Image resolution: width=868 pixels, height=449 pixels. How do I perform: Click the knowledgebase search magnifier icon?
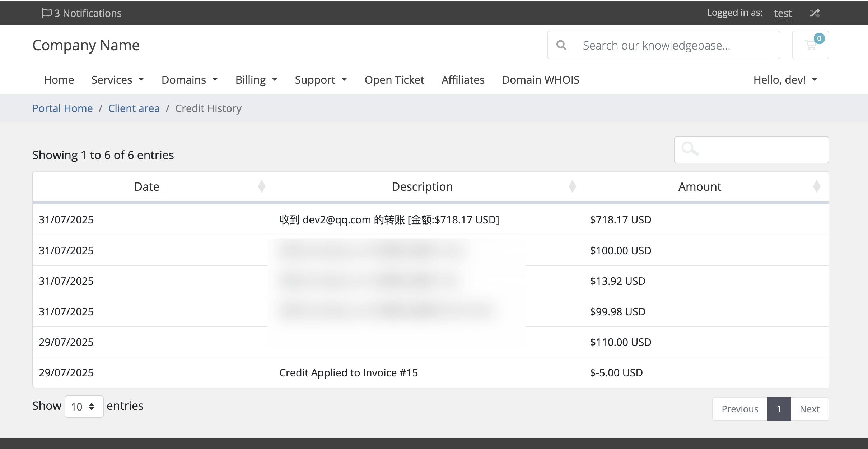point(561,45)
